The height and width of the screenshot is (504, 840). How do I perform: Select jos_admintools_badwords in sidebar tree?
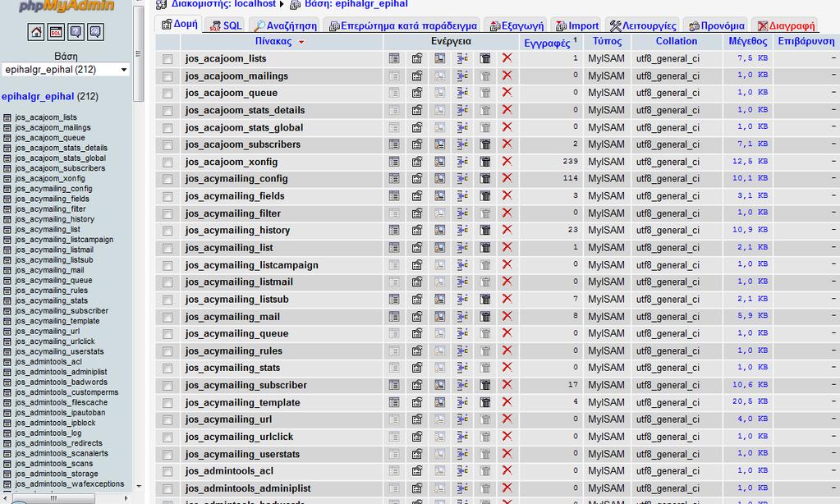61,382
